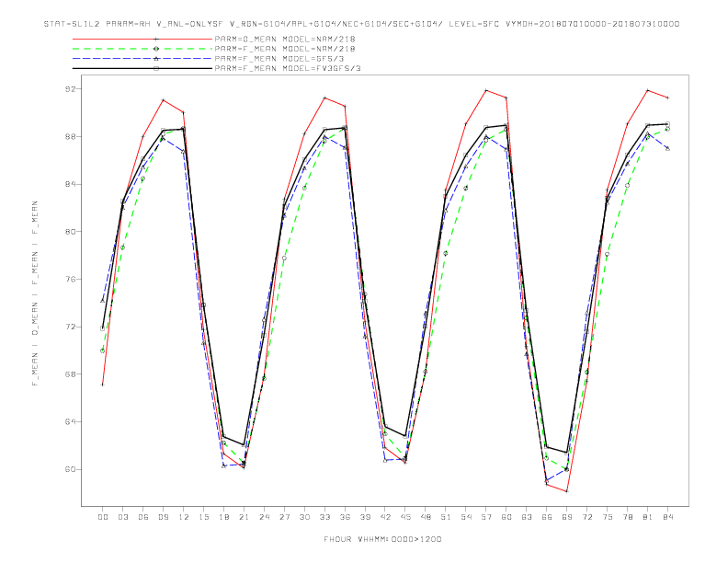Click the x-axis tick label '72'
The image size is (728, 563).
click(x=586, y=517)
